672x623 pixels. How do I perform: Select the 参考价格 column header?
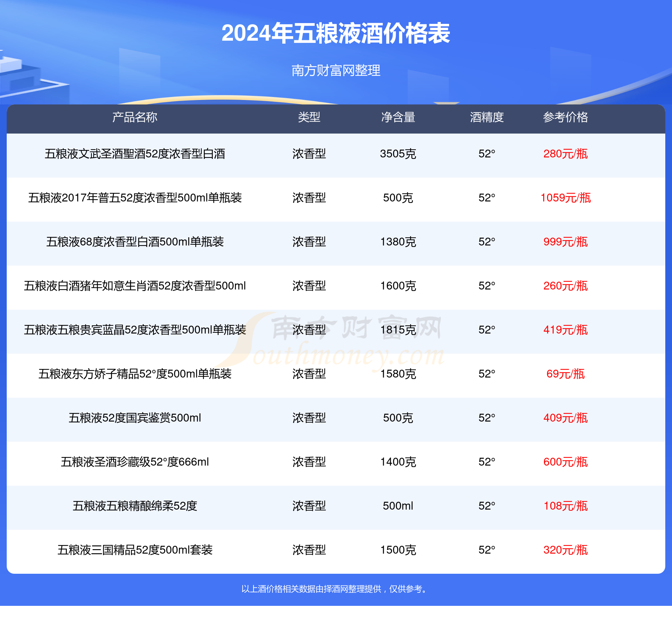tap(566, 117)
